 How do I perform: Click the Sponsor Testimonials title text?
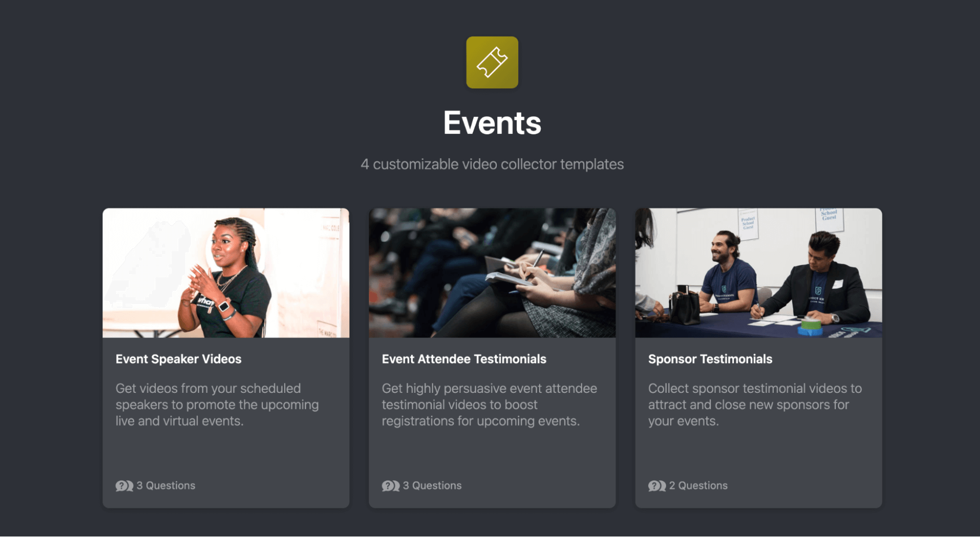[x=710, y=359]
